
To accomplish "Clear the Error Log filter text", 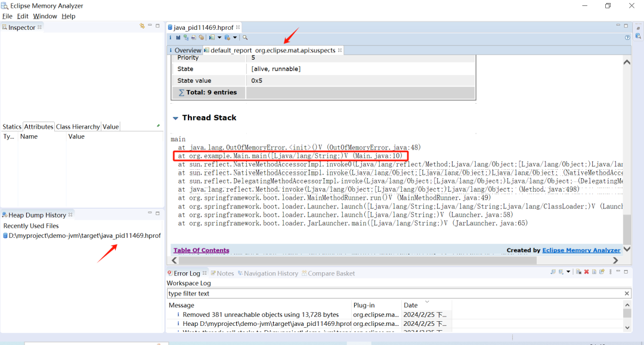I will click(x=627, y=293).
